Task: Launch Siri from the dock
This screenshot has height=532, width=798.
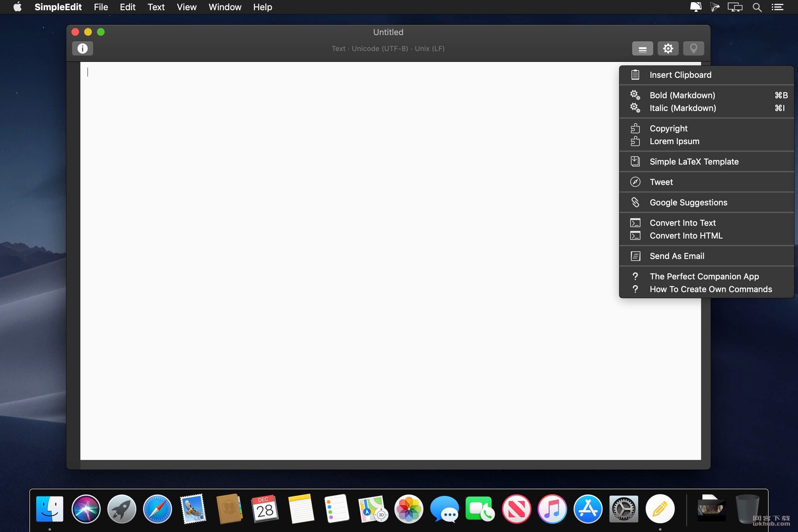Action: coord(86,509)
